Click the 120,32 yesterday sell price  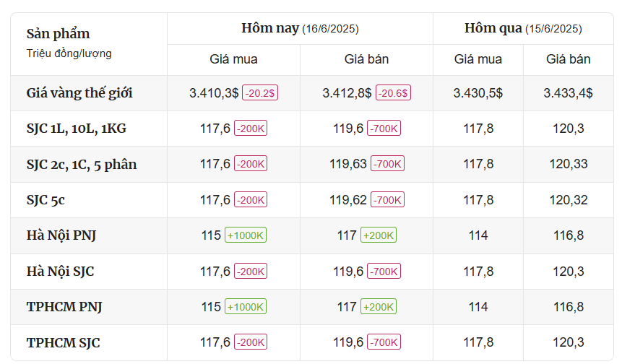click(568, 200)
